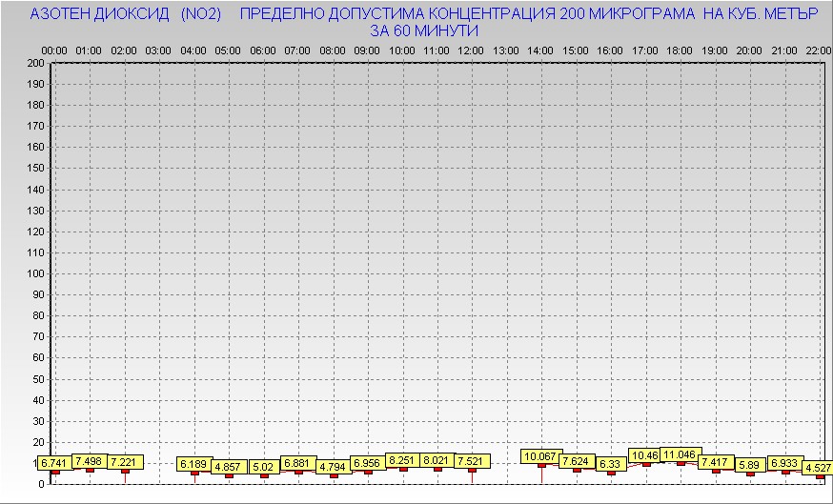The image size is (833, 504).
Task: Select the 6.33 value label
Action: pos(611,464)
